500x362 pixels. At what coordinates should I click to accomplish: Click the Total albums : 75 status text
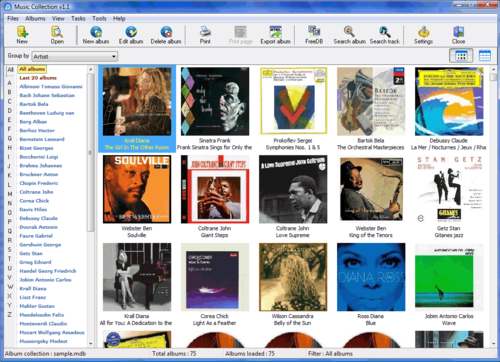point(174,354)
